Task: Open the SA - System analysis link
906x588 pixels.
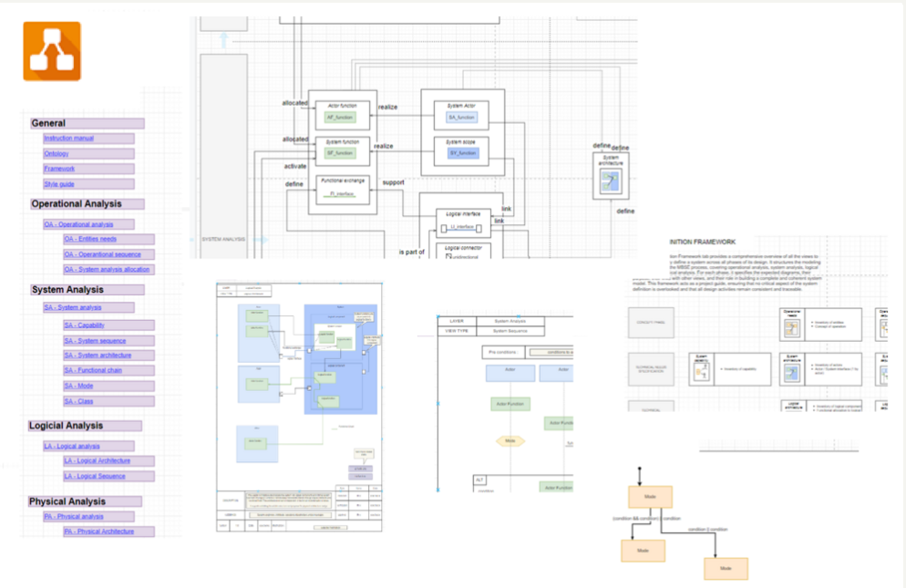Action: (x=73, y=307)
